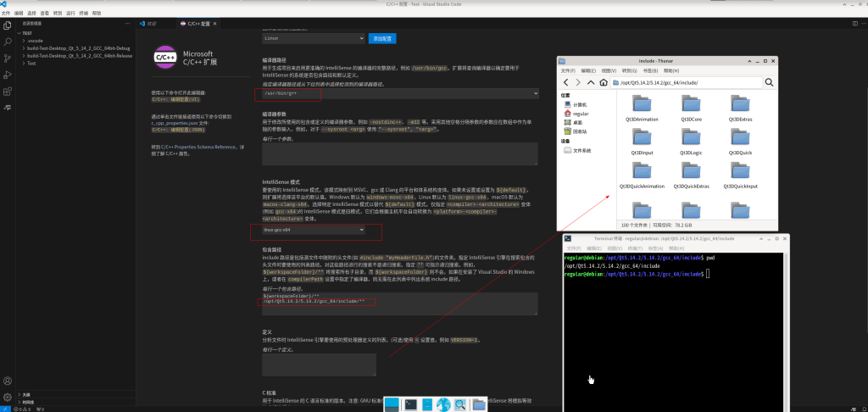This screenshot has width=868, height=412.
Task: Open Run and Debug view
Action: coord(8,75)
